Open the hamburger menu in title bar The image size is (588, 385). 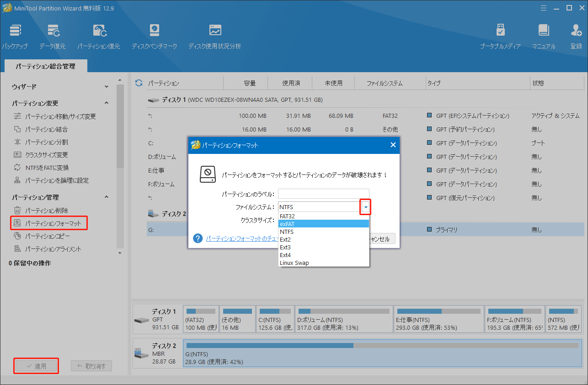pos(544,8)
